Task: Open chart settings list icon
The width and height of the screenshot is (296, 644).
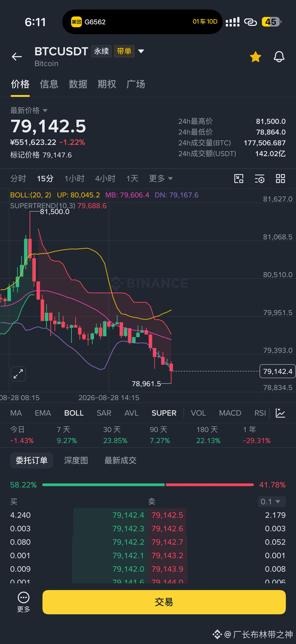Action: [x=260, y=179]
